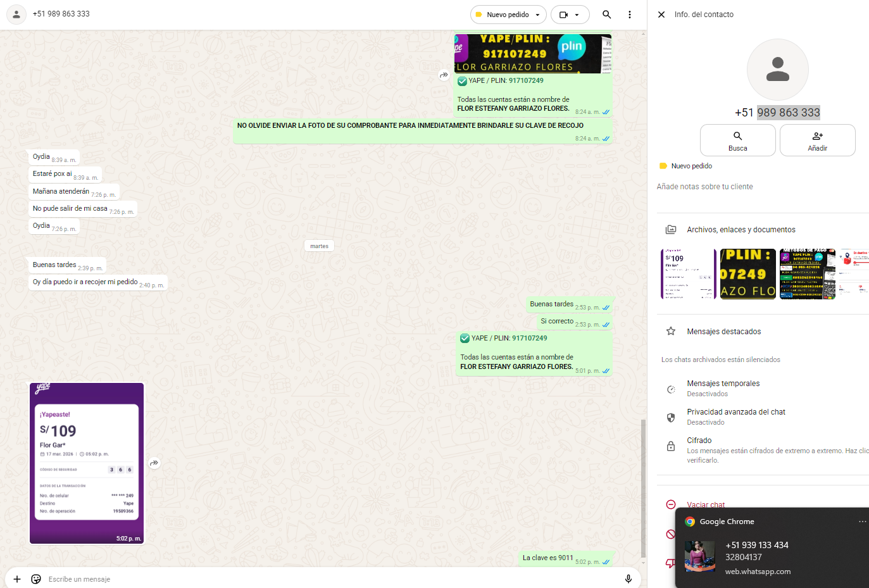Click the Añadir contact button
This screenshot has width=869, height=588.
(817, 140)
